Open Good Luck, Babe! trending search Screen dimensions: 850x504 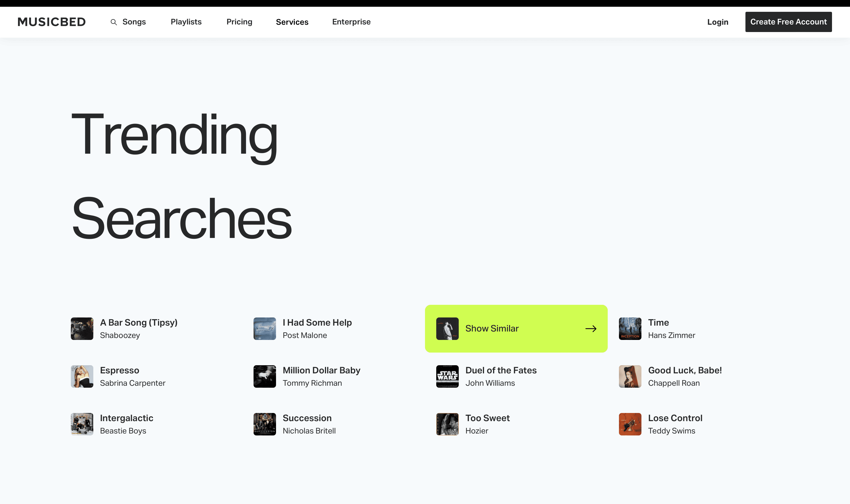coord(685,370)
